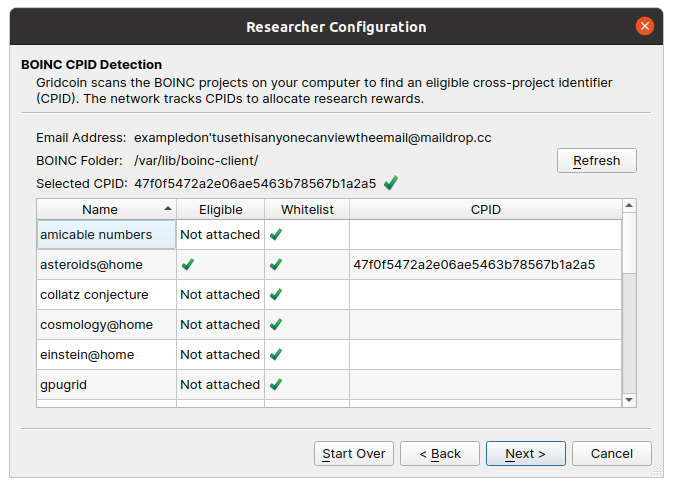The height and width of the screenshot is (487, 673).
Task: Click whitelist checkmark in gpugrid row
Action: pos(276,384)
